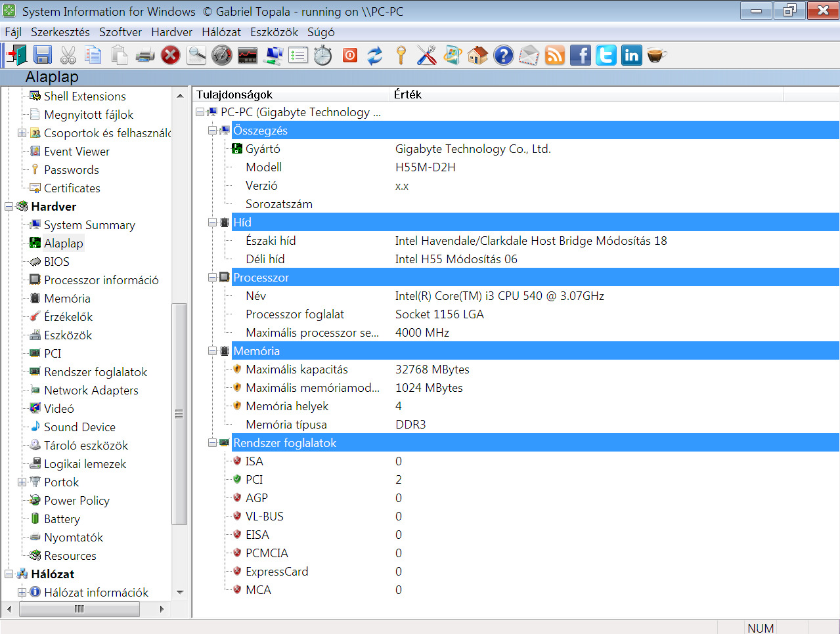Click the Home house icon
Screen dimensions: 840x634
(478, 56)
